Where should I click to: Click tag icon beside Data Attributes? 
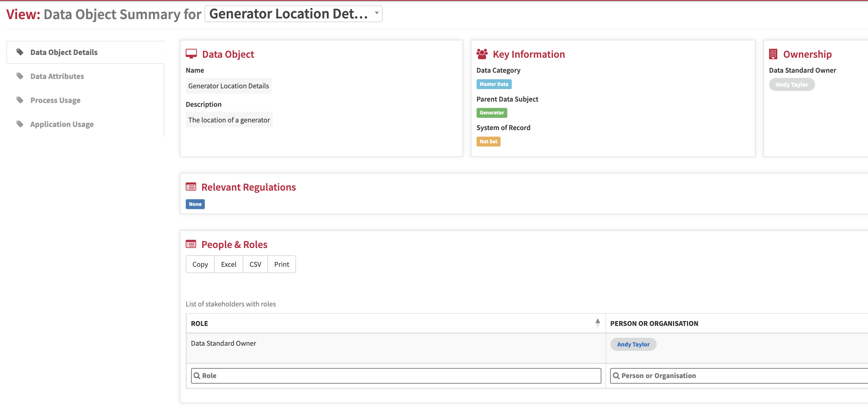(x=20, y=76)
